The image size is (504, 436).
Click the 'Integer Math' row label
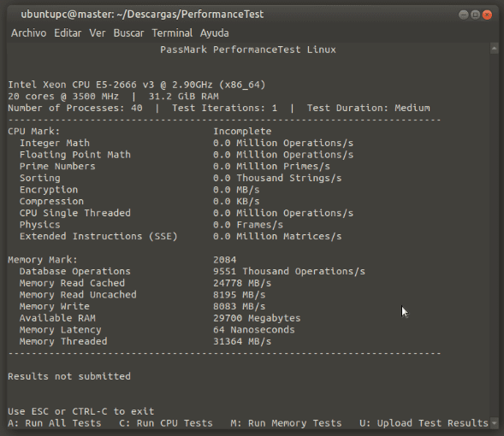(x=55, y=143)
